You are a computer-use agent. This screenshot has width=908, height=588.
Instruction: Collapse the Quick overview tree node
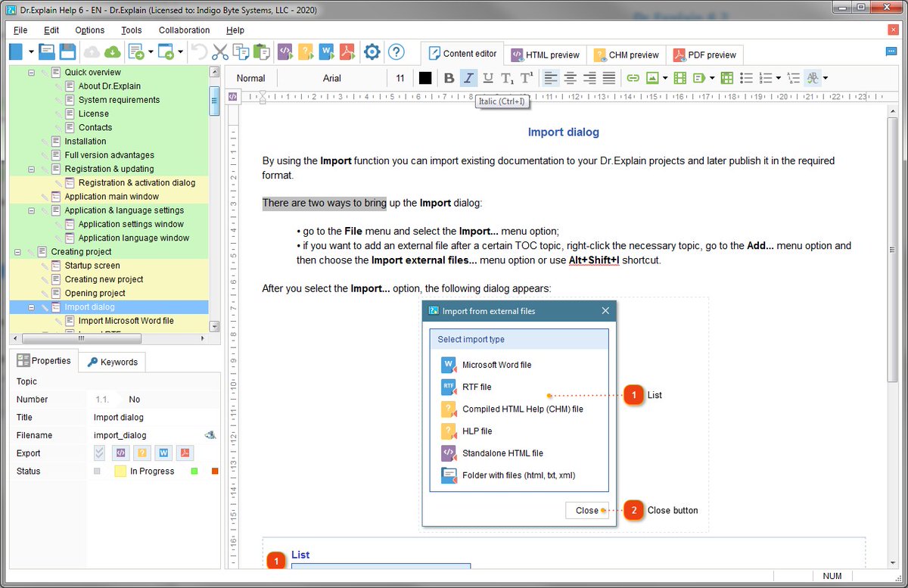[x=32, y=71]
